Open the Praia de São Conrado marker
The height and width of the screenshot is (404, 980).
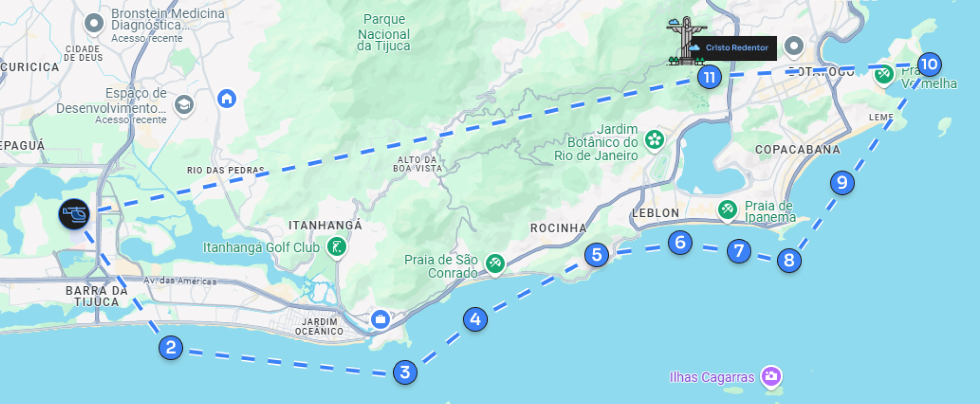pyautogui.click(x=495, y=265)
